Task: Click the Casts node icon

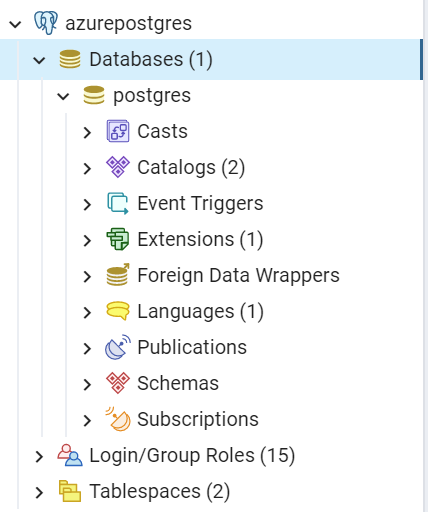Action: pos(118,131)
